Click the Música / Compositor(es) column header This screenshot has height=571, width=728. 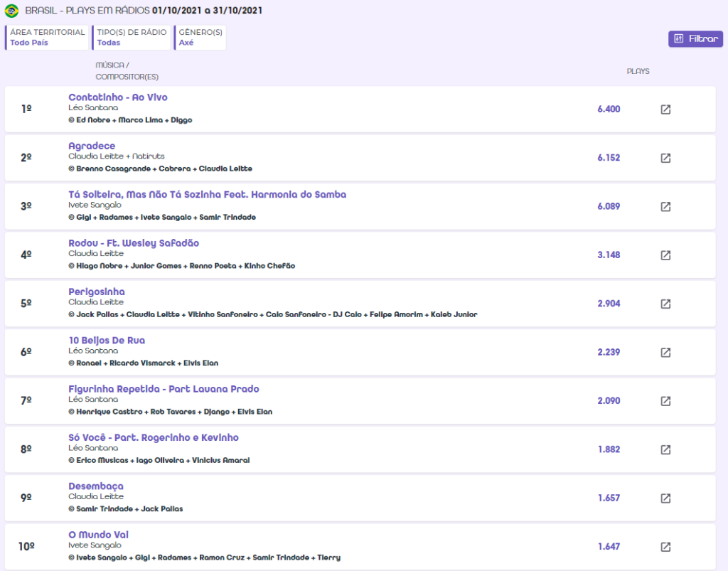(x=127, y=71)
